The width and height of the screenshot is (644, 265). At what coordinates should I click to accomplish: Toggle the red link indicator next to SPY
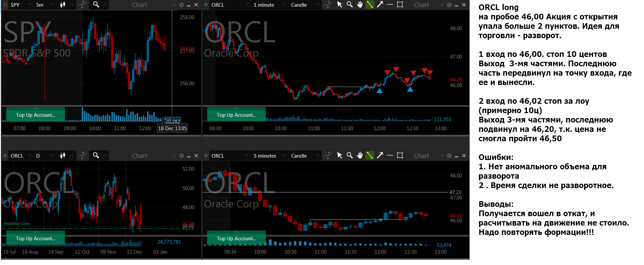pos(5,5)
